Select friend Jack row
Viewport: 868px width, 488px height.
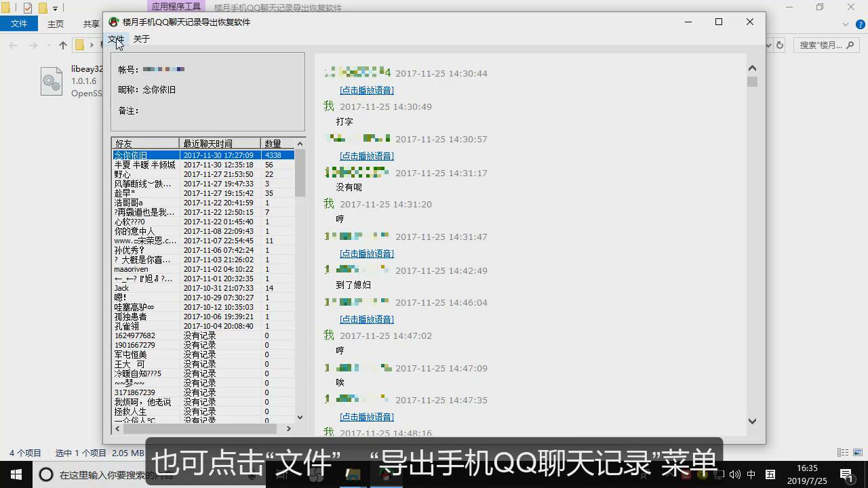click(203, 288)
